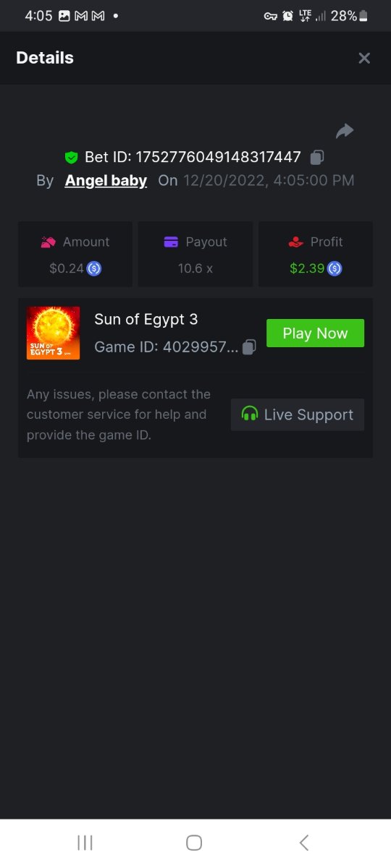
Task: Tap the Android recent apps button
Action: (85, 843)
